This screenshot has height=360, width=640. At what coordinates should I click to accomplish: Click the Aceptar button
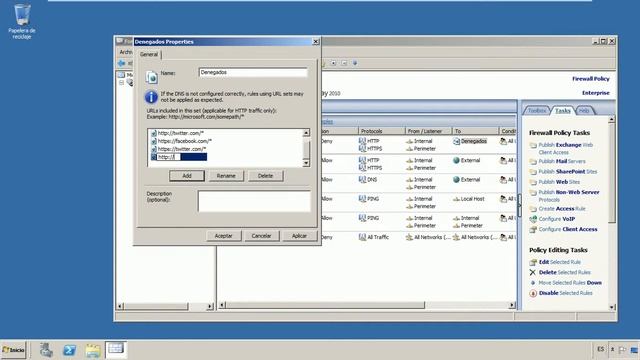click(223, 236)
